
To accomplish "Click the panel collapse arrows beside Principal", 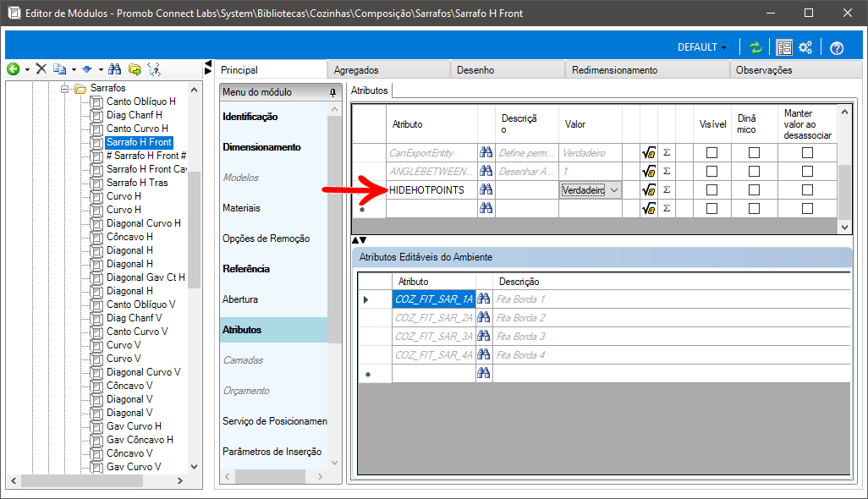I will point(208,68).
